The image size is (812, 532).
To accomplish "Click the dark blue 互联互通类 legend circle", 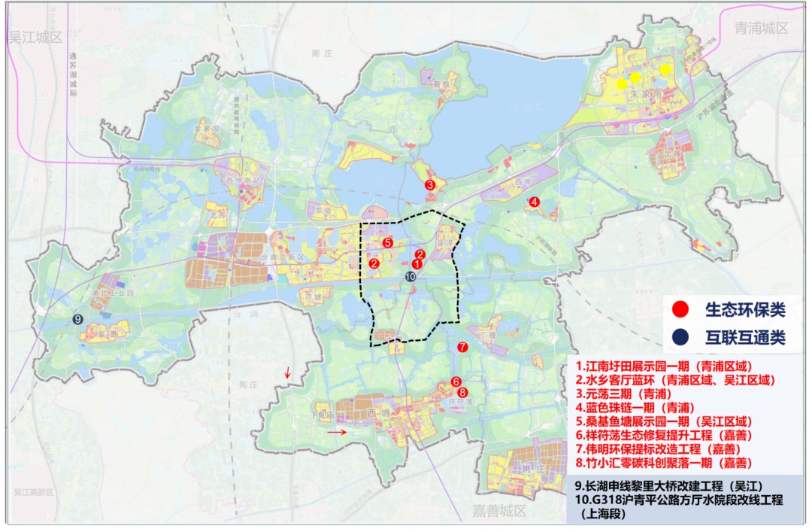I will click(x=680, y=337).
